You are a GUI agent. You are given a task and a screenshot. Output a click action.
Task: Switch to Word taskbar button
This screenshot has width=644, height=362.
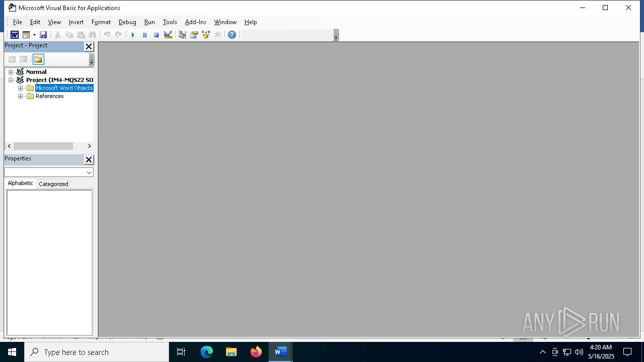(281, 352)
